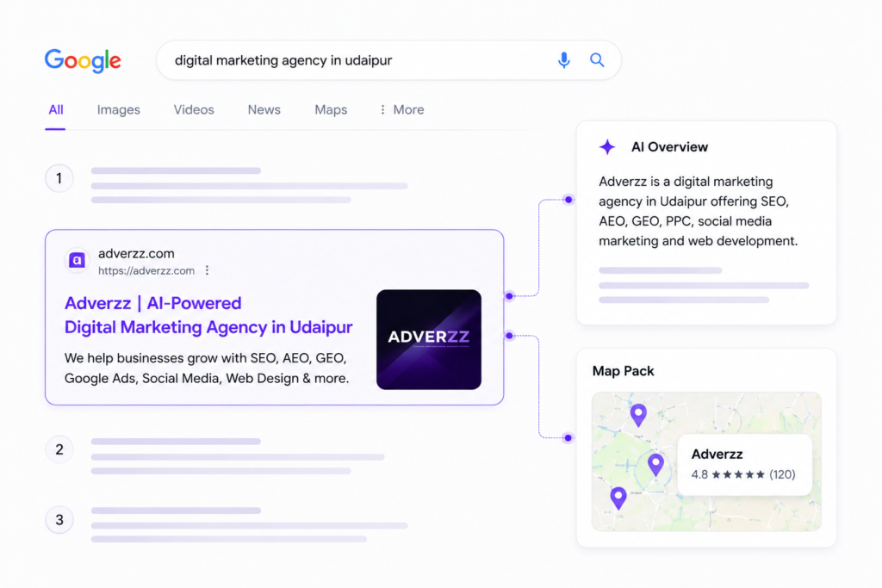Screen dimensions: 882x588
Task: Click the AI Overview sparkle icon
Action: pos(607,146)
